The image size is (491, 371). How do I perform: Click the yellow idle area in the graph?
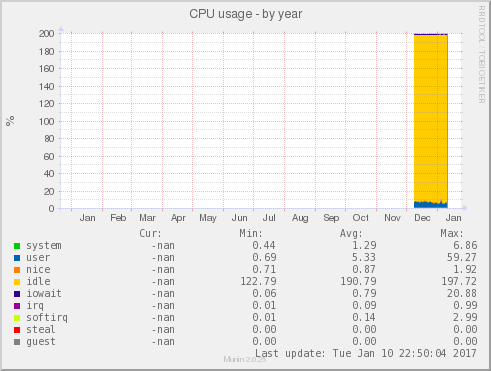pyautogui.click(x=430, y=117)
